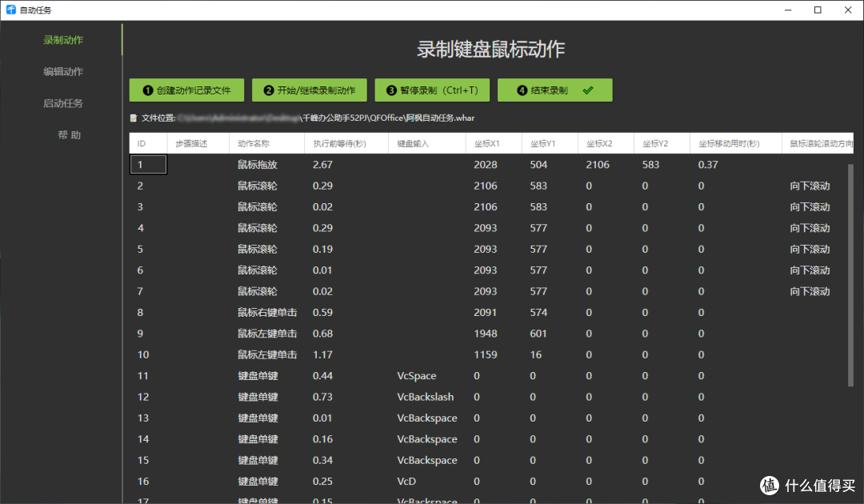Click the vertical scrollbar of the action table
864x504 pixels.
click(x=850, y=275)
